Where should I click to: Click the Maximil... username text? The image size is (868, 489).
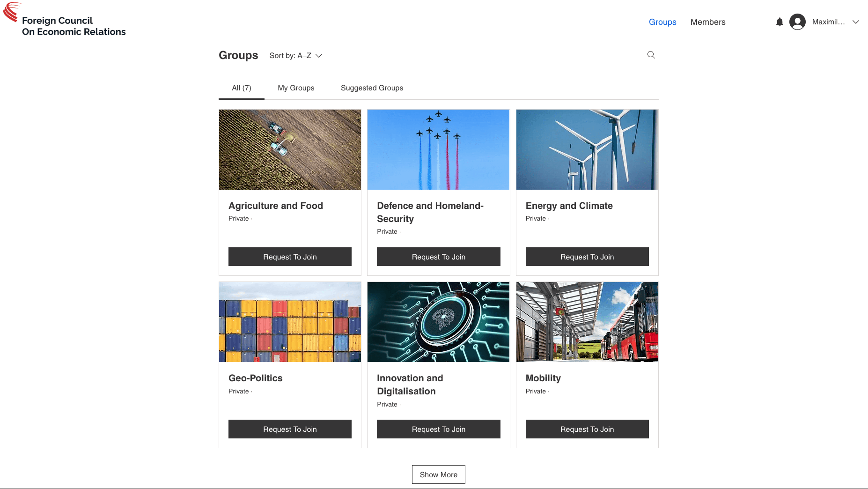(x=829, y=22)
